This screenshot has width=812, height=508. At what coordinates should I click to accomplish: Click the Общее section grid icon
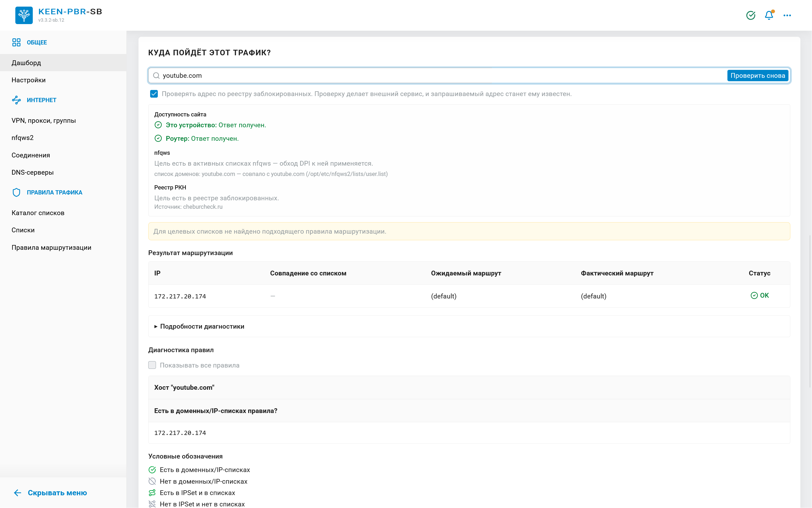click(16, 42)
